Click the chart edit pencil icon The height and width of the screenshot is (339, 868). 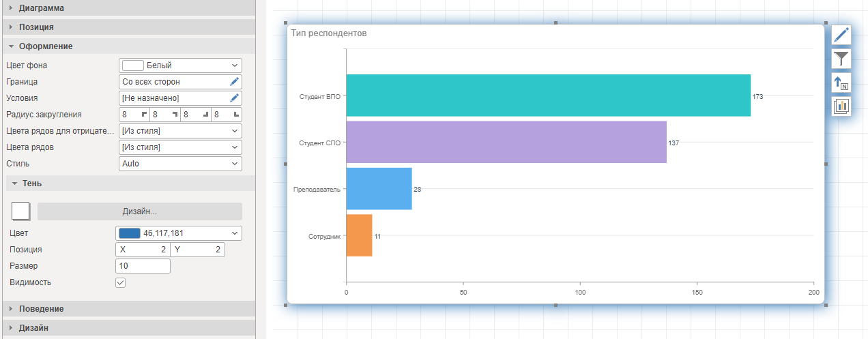pos(841,35)
